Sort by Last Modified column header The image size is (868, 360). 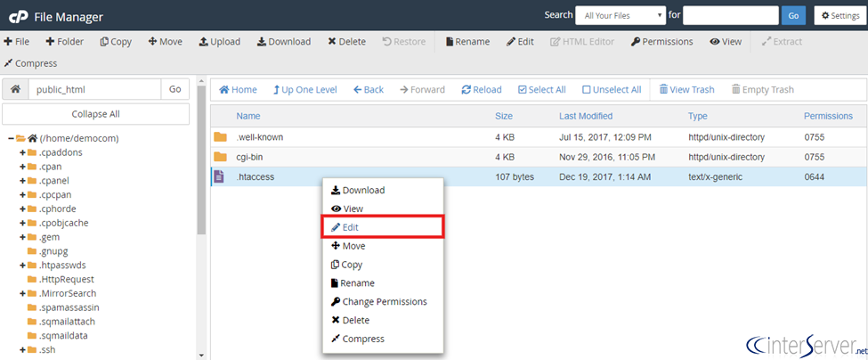coord(586,117)
